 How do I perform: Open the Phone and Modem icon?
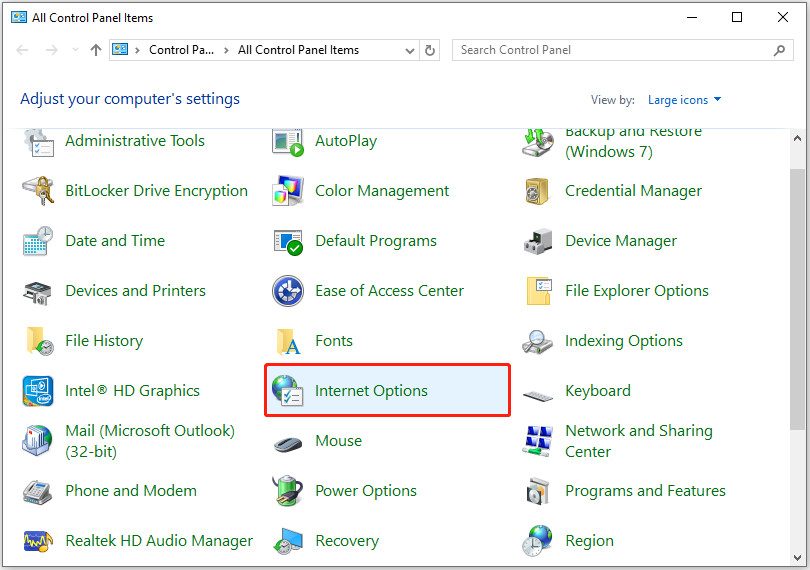(37, 491)
